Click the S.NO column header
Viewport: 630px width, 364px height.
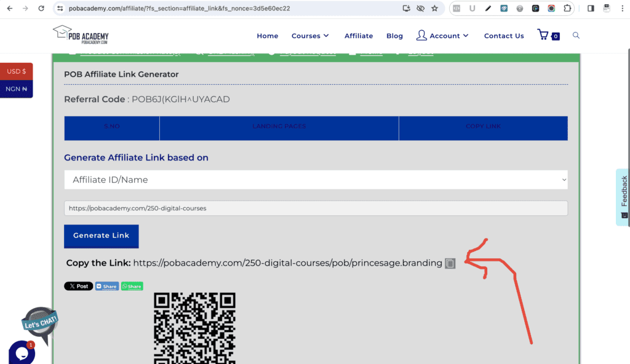pyautogui.click(x=112, y=128)
